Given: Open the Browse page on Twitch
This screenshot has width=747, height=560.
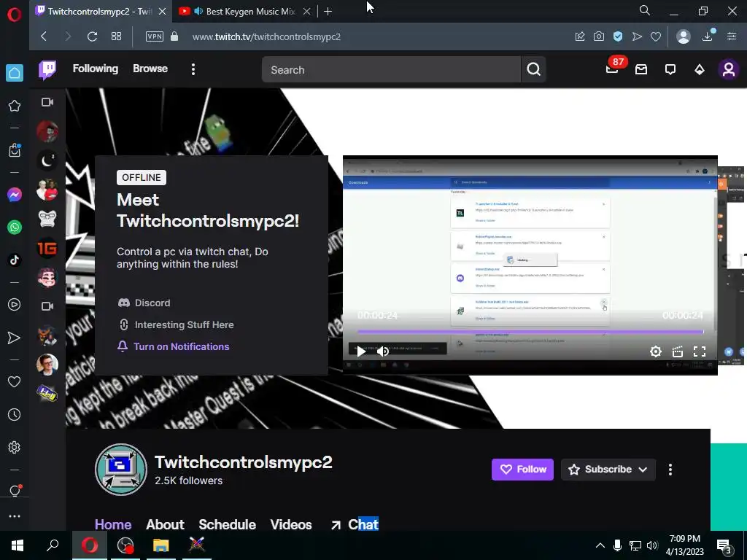Looking at the screenshot, I should (x=150, y=69).
